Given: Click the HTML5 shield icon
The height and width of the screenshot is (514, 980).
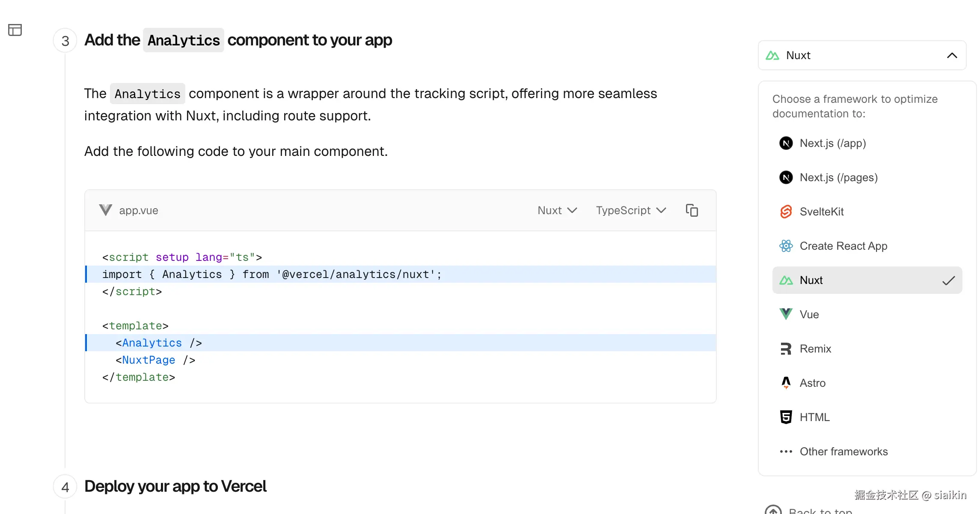Looking at the screenshot, I should tap(786, 417).
